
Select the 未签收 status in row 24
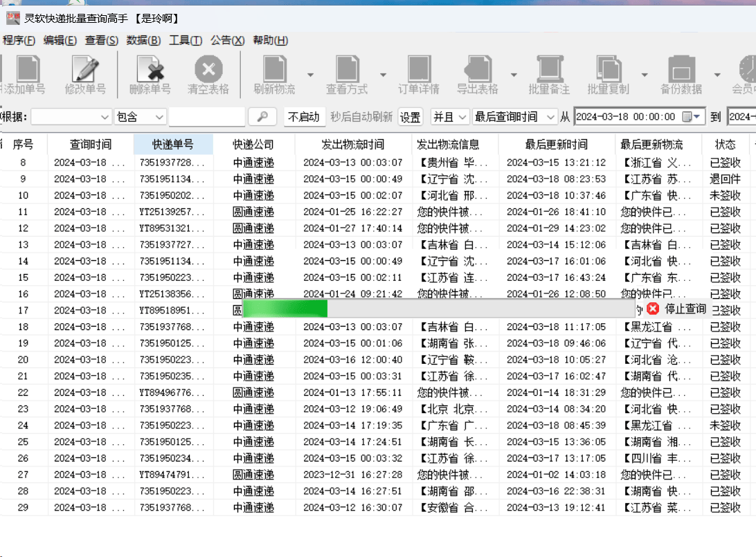(x=725, y=426)
